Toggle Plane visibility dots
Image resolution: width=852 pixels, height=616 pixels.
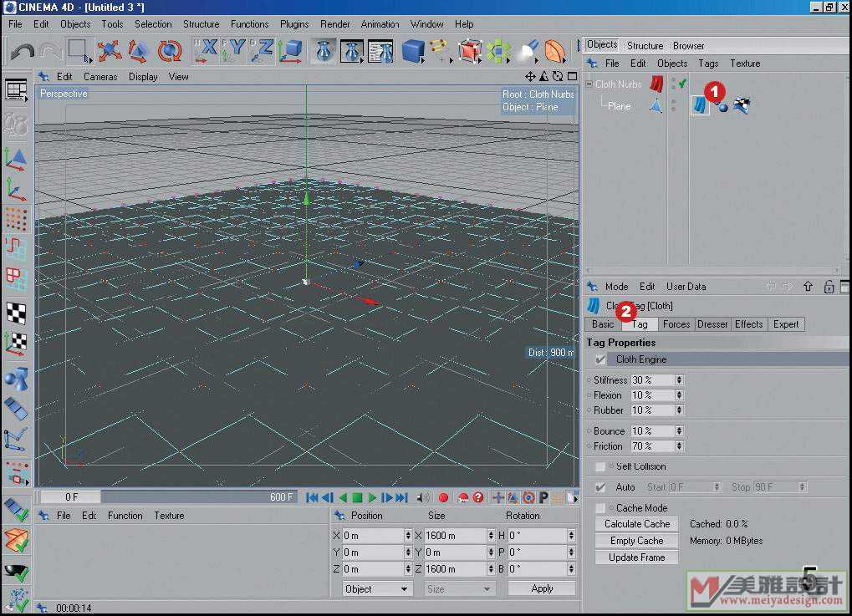pos(674,105)
